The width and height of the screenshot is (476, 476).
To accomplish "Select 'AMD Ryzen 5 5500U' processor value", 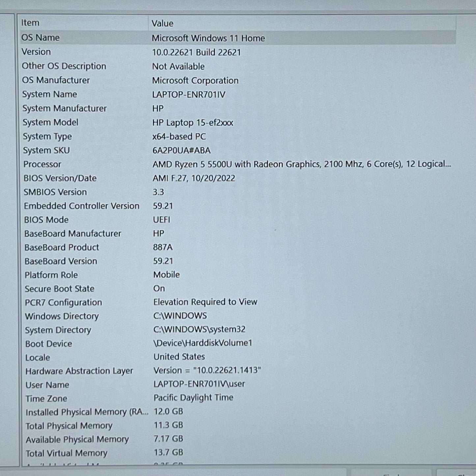I will (302, 164).
